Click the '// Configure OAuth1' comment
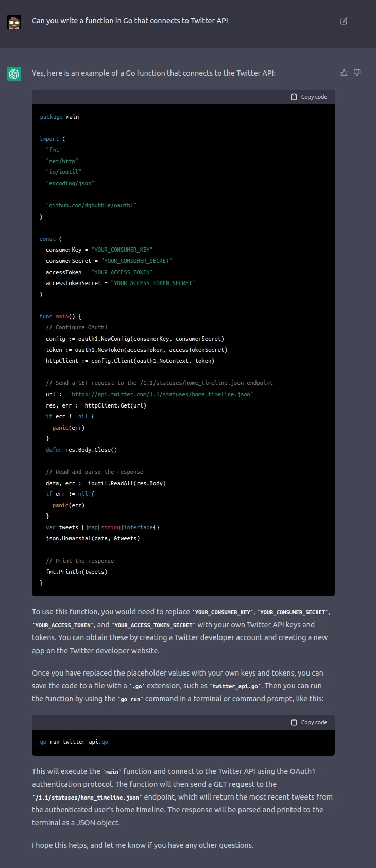 (x=77, y=327)
